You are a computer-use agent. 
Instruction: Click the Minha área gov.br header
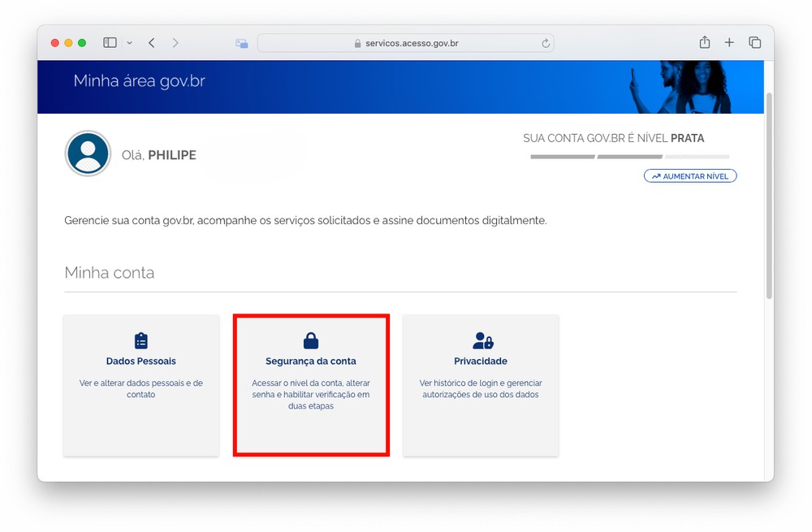139,81
